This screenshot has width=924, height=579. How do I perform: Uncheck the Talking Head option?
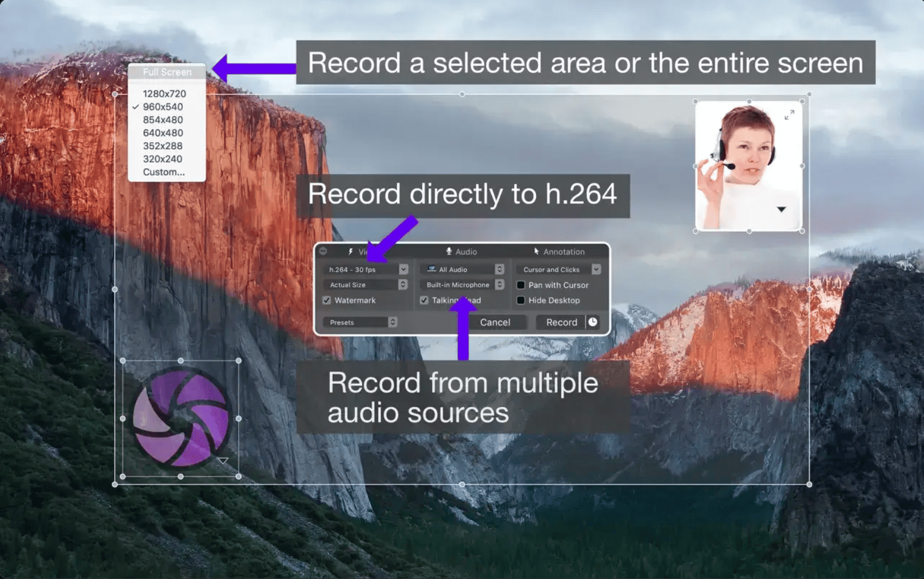[x=424, y=300]
